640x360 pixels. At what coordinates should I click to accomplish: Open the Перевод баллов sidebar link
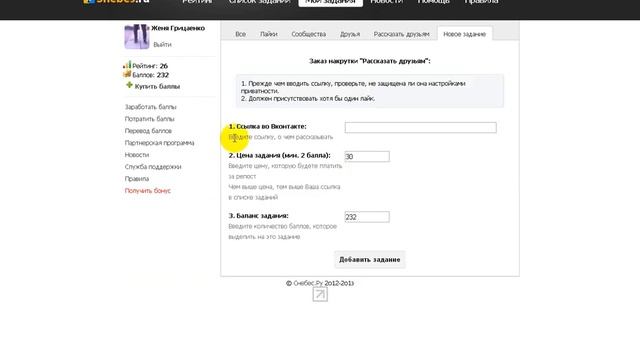[x=148, y=131]
